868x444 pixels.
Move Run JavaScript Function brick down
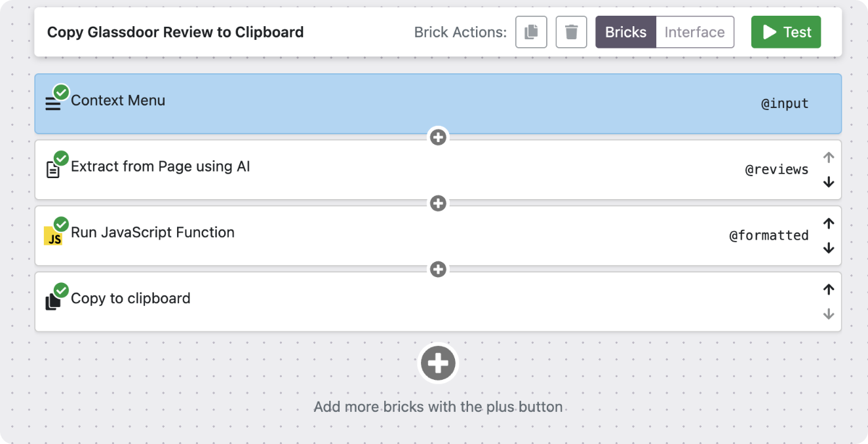click(829, 248)
